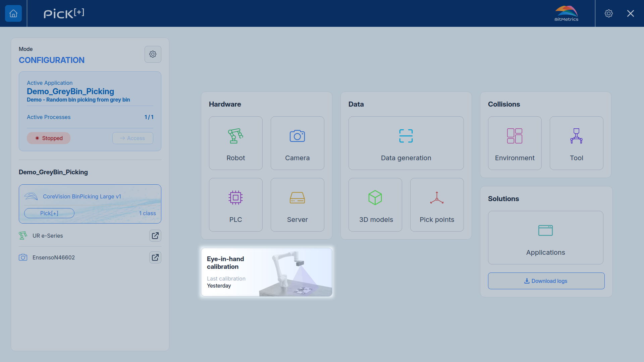Click the Stopped status badge
Image resolution: width=644 pixels, height=362 pixels.
coord(49,138)
